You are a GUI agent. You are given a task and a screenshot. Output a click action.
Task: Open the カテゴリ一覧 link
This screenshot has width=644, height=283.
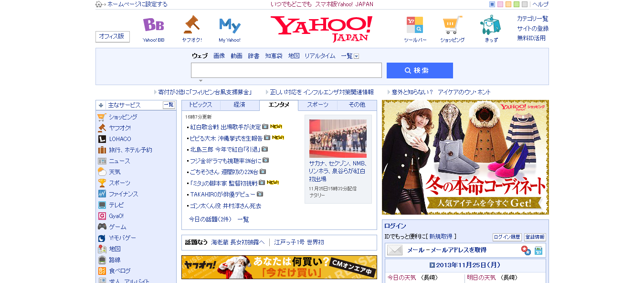click(533, 19)
